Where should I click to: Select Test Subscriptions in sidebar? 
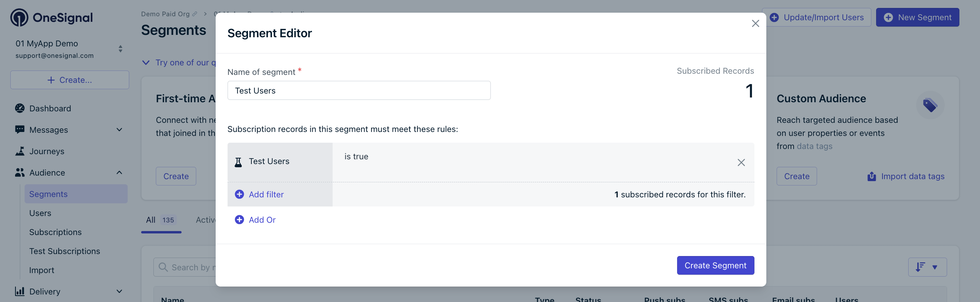point(65,251)
